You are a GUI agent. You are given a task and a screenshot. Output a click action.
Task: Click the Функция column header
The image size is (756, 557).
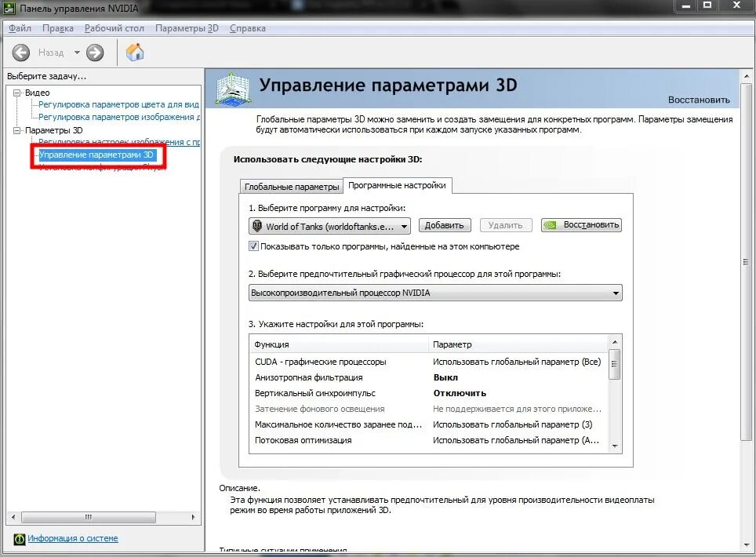(339, 344)
